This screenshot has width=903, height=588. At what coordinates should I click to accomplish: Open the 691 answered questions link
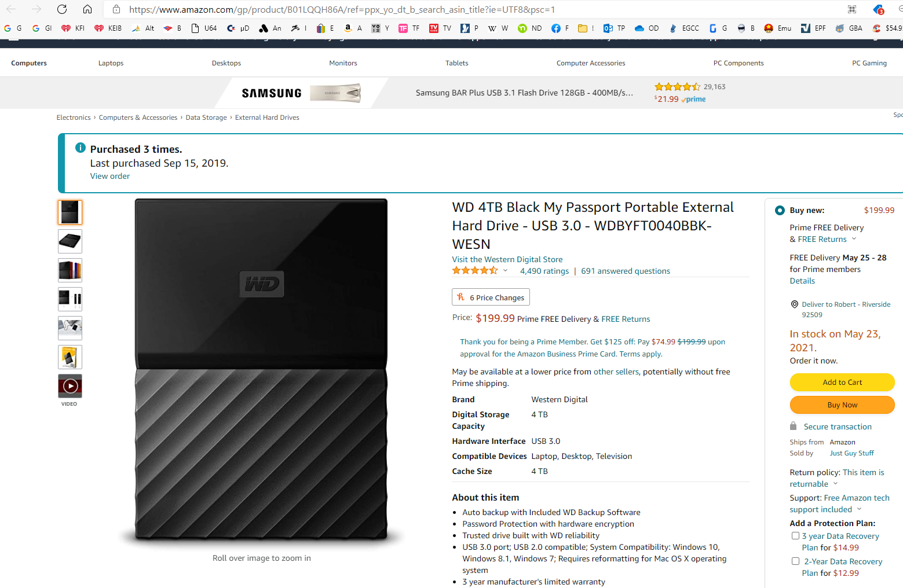tap(626, 271)
